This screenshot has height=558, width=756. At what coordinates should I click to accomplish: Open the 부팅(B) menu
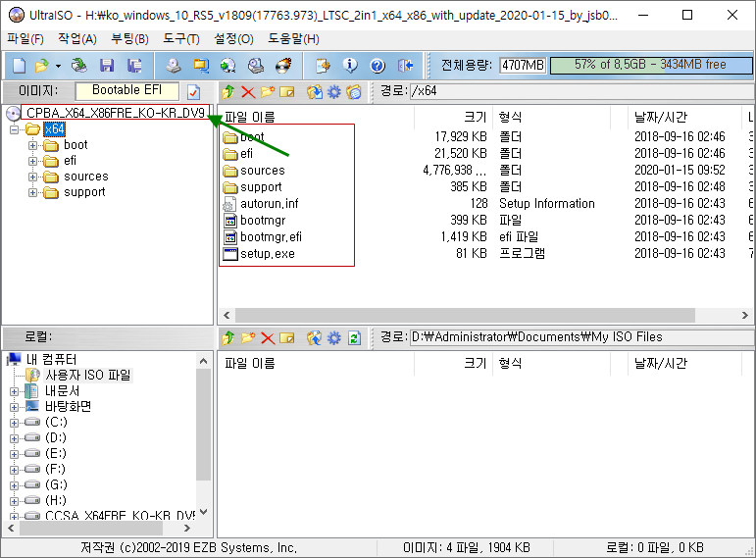129,39
